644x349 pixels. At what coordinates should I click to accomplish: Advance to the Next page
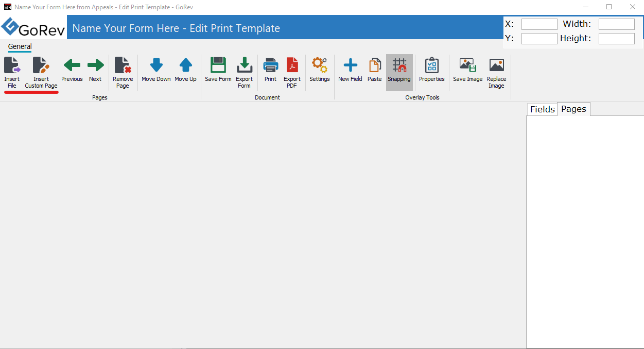pyautogui.click(x=95, y=70)
